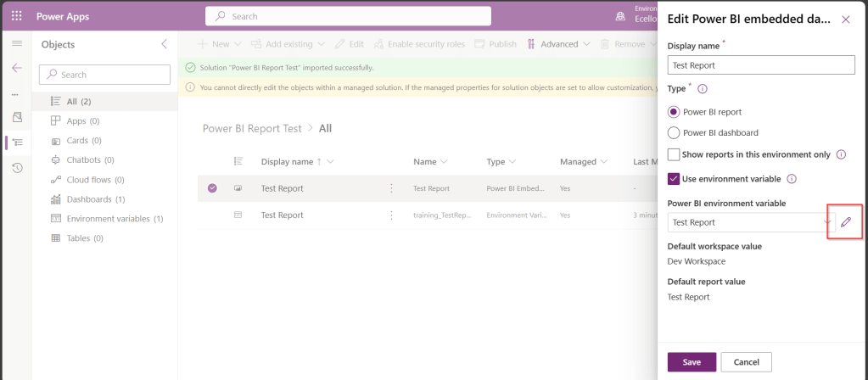Check Show reports in this environment only

675,154
